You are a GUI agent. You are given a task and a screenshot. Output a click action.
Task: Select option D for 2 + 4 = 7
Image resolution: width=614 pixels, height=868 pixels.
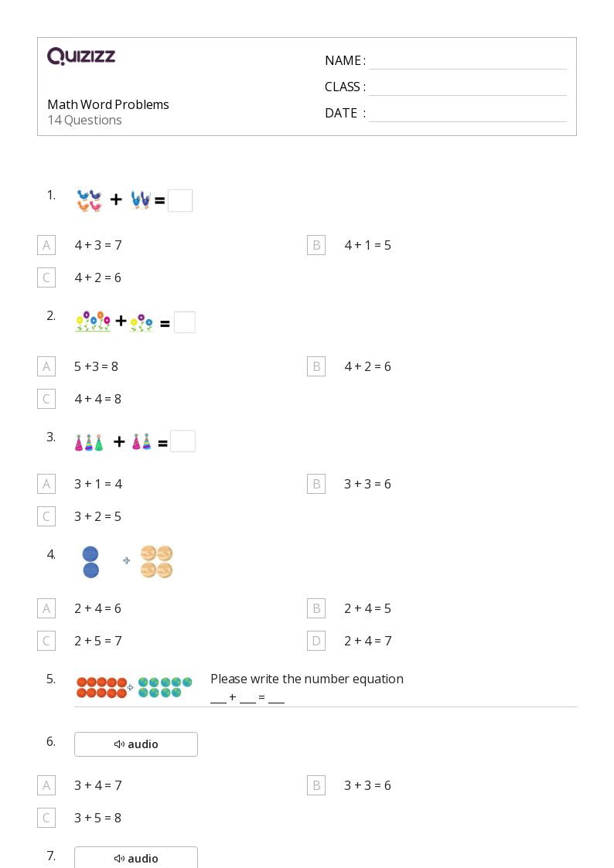tap(316, 641)
